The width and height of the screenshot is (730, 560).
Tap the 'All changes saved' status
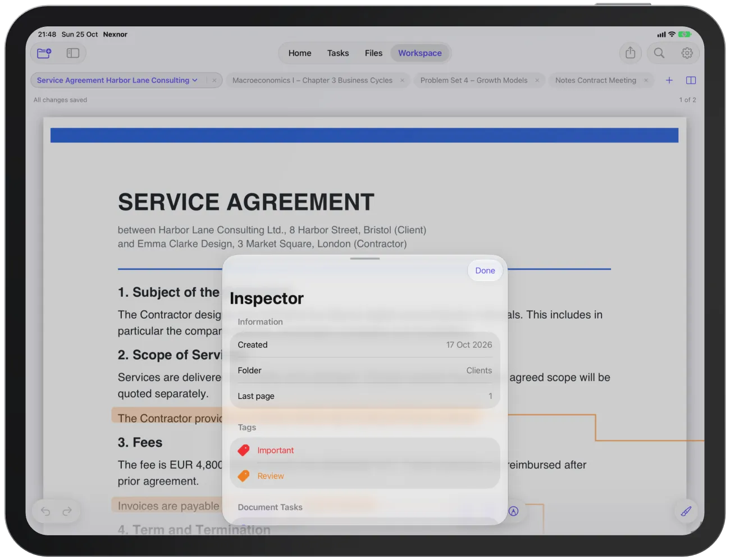point(60,100)
